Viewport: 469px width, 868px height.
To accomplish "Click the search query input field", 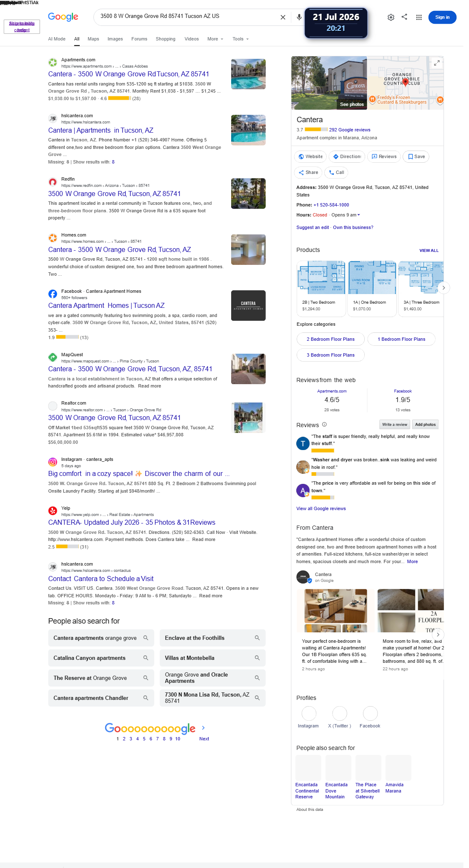I will point(188,16).
